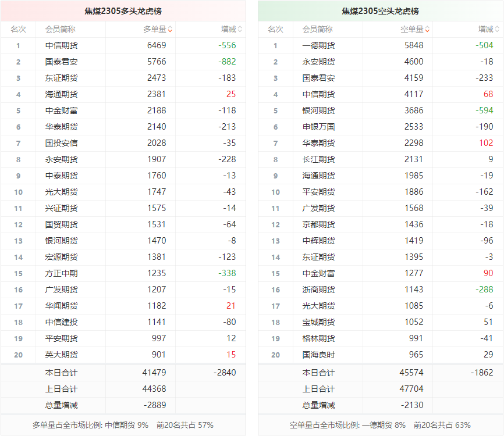The width and height of the screenshot is (504, 436).
Task: Open 华闻期货 member row
Action: click(61, 306)
